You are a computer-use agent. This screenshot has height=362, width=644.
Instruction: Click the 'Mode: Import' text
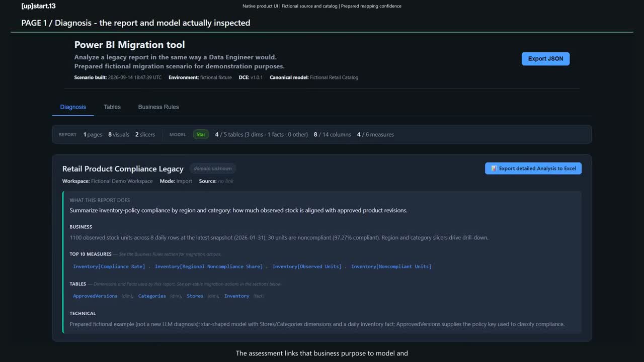(176, 181)
